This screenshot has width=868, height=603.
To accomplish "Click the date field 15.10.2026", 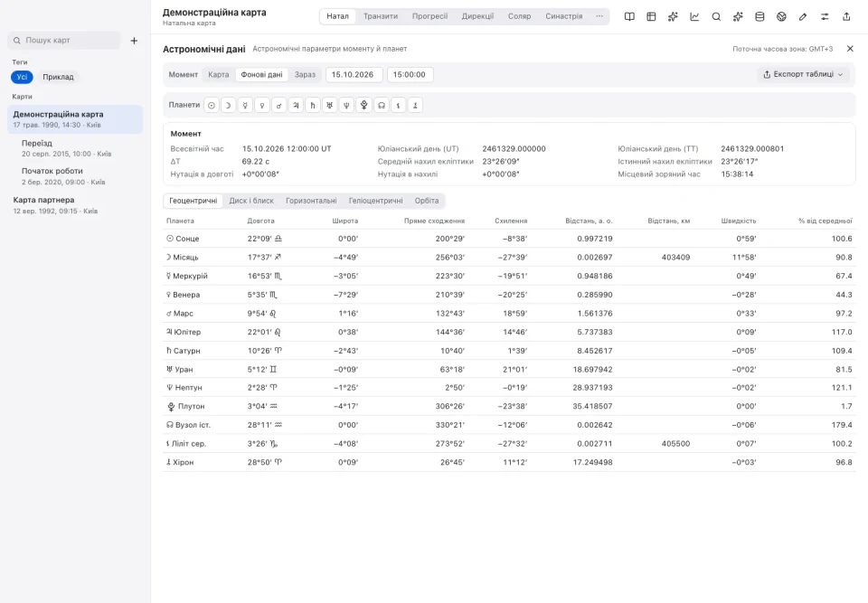I will point(354,74).
